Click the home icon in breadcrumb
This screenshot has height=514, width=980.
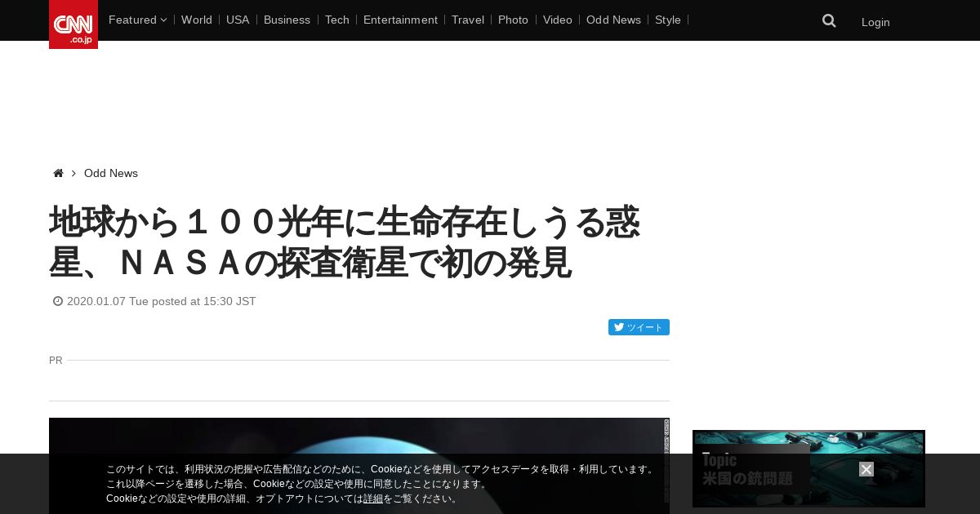coord(58,173)
